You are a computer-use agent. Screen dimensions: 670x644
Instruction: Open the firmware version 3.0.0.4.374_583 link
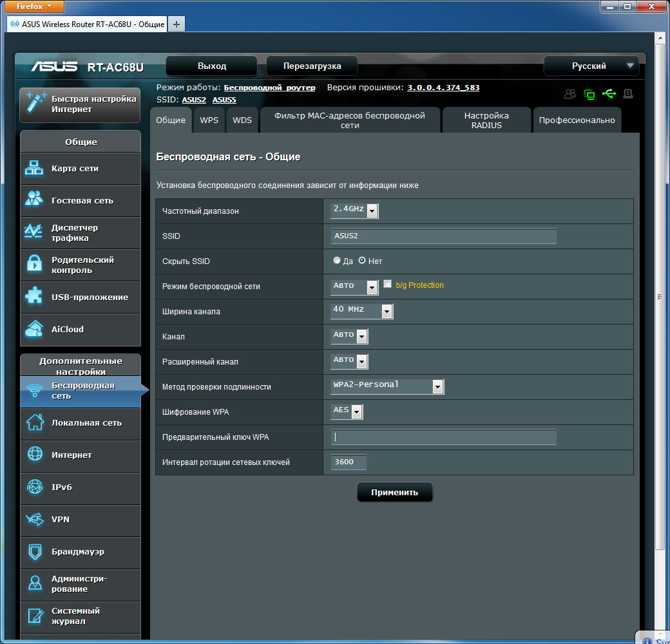pyautogui.click(x=443, y=88)
